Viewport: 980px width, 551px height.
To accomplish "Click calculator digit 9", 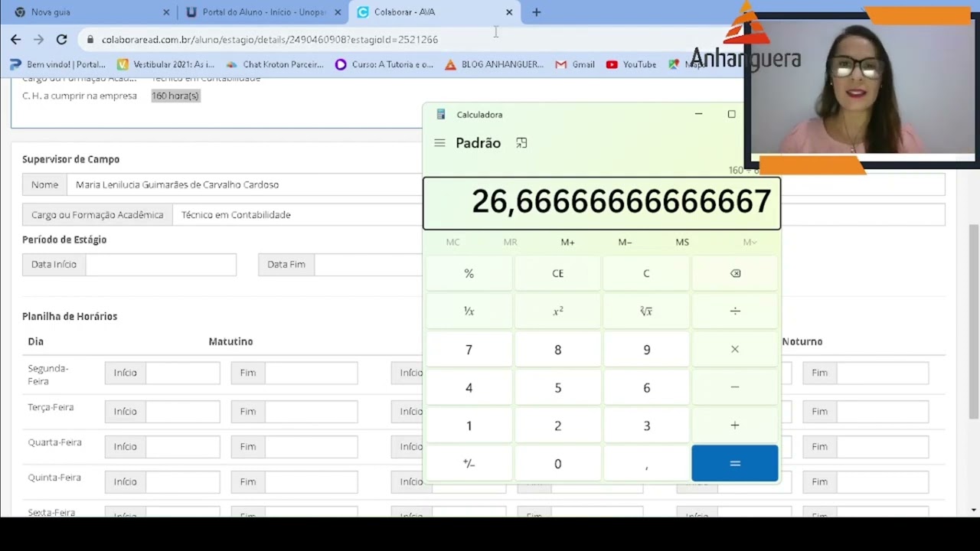I will tap(646, 349).
